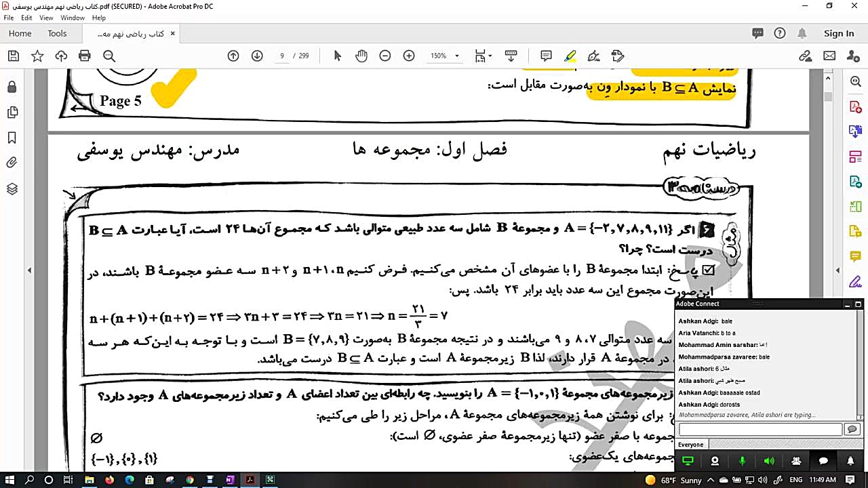
Task: Share the file with other people
Action: [x=853, y=56]
